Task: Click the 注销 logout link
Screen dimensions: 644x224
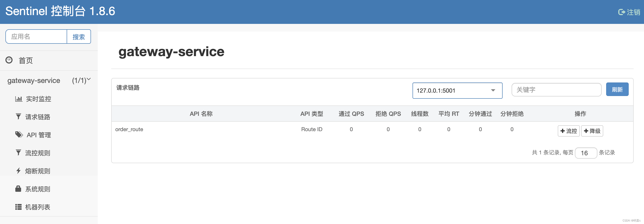Action: pos(633,12)
